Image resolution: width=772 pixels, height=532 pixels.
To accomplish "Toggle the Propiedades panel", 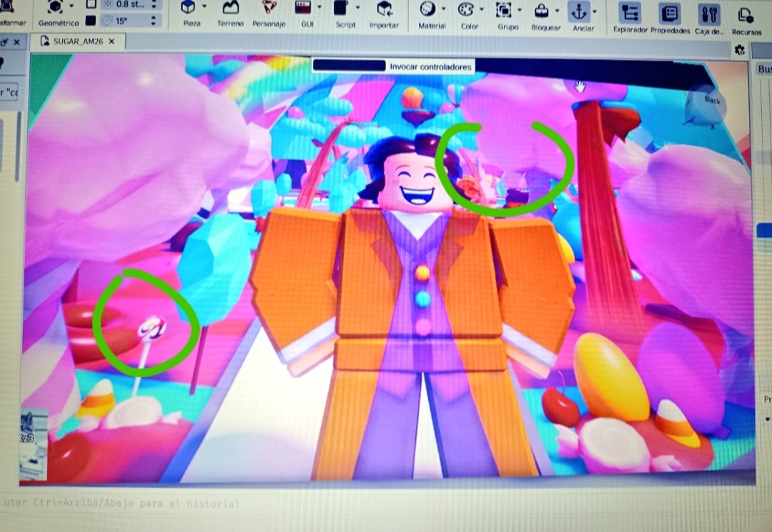I will (x=670, y=14).
